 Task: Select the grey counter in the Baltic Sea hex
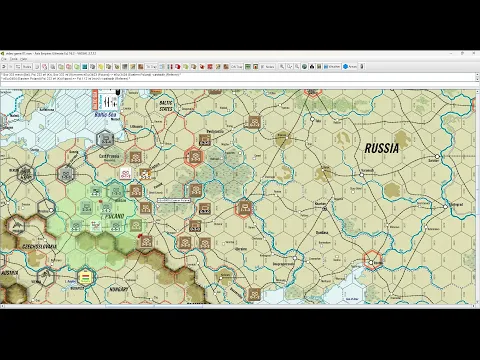[105, 139]
